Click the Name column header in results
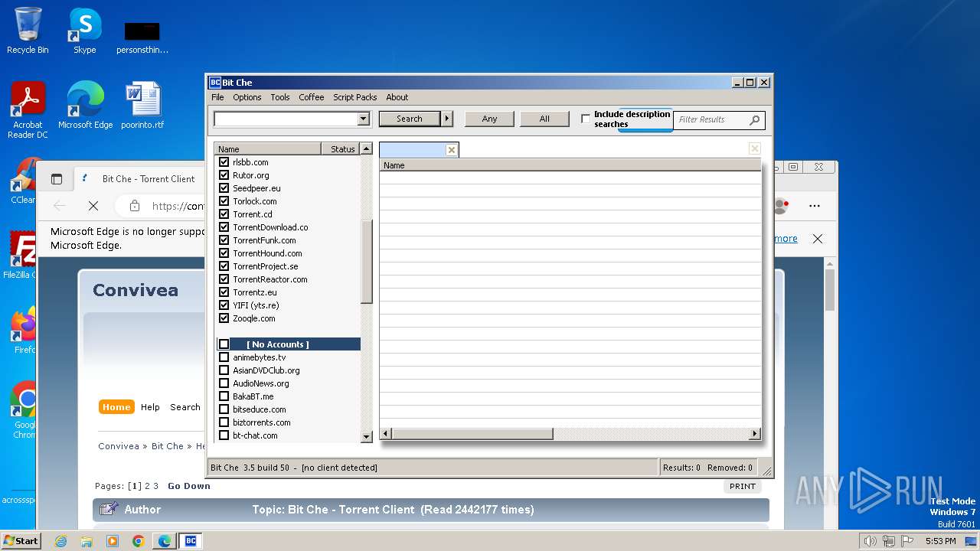Viewport: 980px width, 551px height. (x=570, y=165)
